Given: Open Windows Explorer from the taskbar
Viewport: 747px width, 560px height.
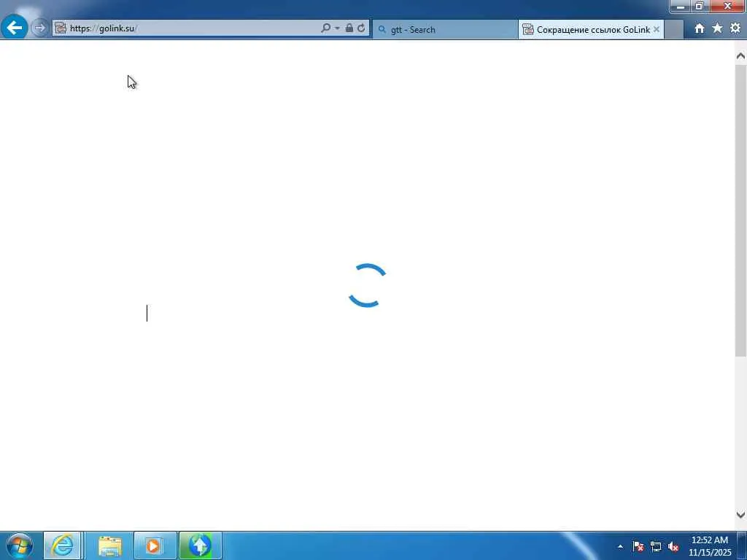Looking at the screenshot, I should point(110,545).
